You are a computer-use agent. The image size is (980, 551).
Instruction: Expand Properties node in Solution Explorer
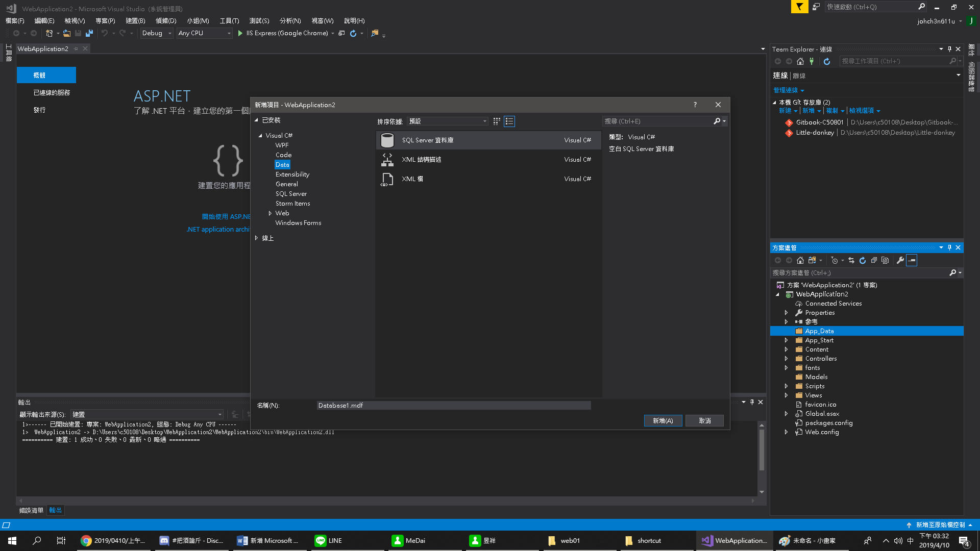pyautogui.click(x=786, y=313)
